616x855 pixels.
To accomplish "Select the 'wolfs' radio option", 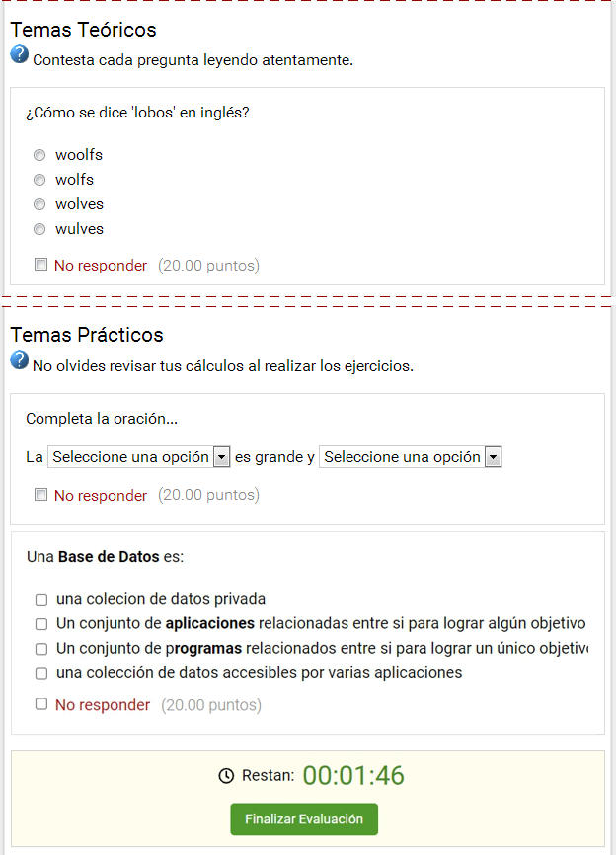I will coord(39,180).
